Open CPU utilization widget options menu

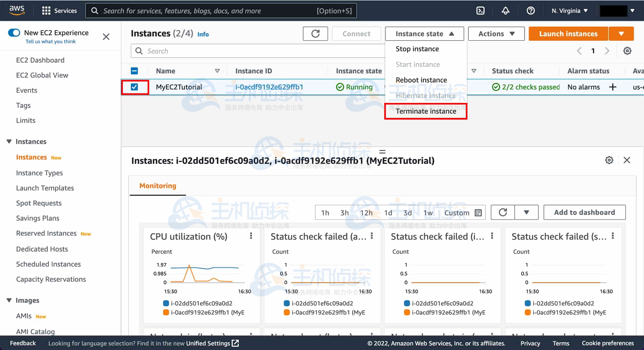(251, 236)
